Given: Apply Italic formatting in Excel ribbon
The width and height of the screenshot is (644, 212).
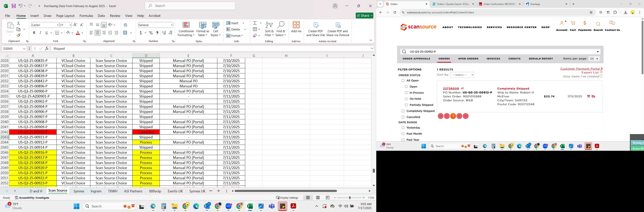Looking at the screenshot, I should coord(40,33).
